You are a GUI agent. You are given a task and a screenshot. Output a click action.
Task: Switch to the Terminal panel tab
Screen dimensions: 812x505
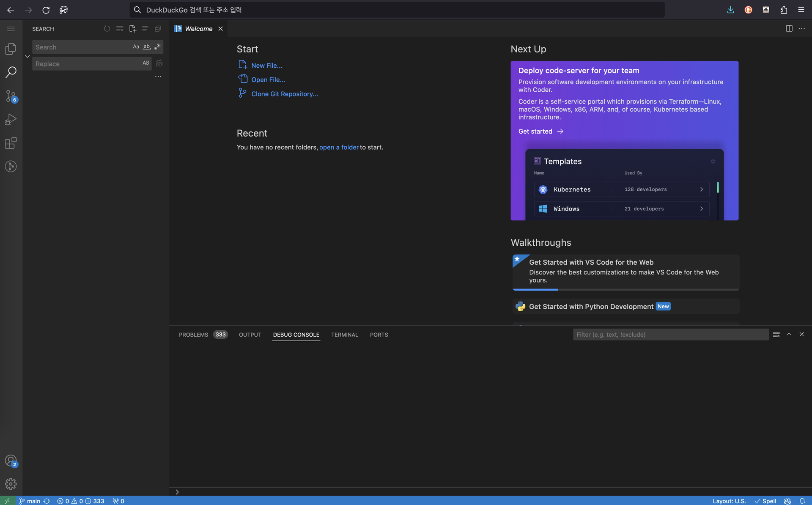344,335
